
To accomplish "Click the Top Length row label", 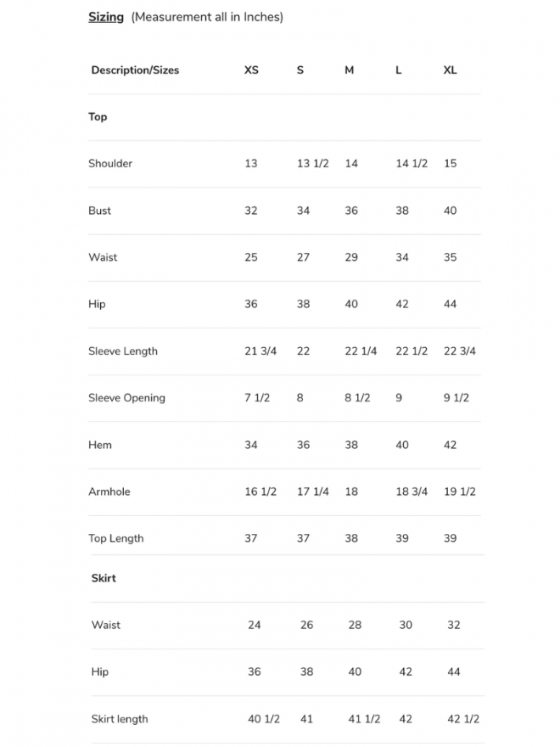I will 116,538.
